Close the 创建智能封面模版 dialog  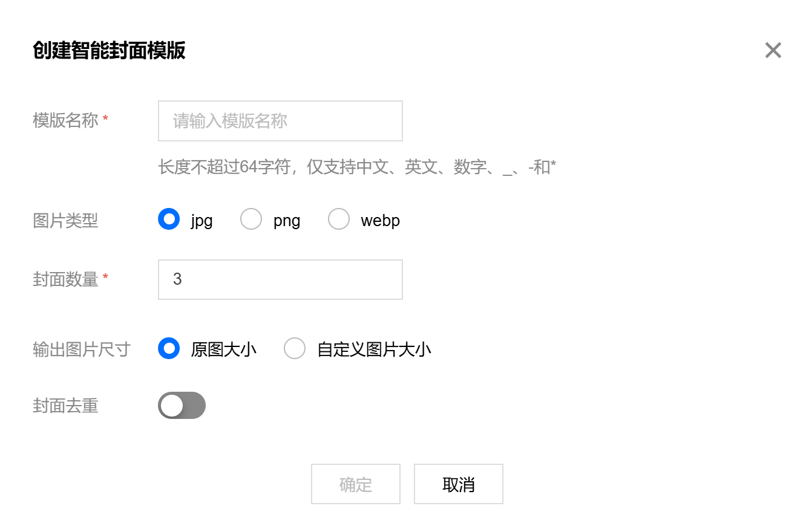tap(773, 51)
